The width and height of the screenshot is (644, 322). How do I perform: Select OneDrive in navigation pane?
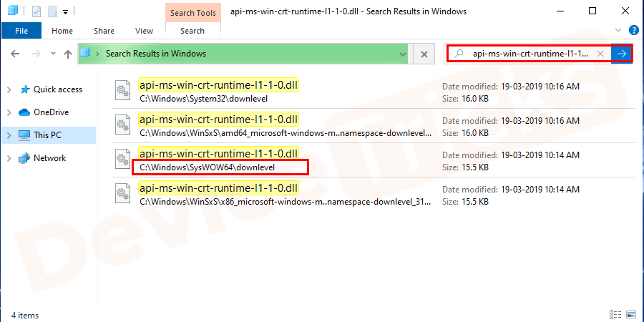(x=51, y=112)
